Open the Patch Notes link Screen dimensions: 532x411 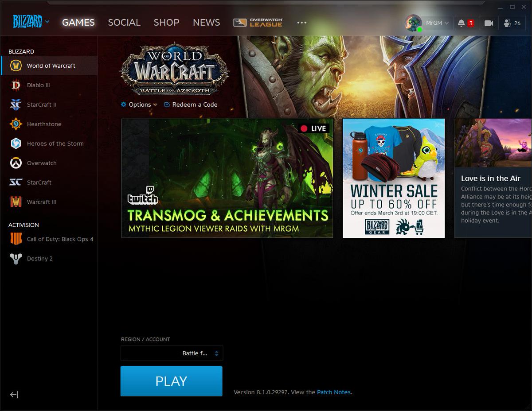pos(334,392)
